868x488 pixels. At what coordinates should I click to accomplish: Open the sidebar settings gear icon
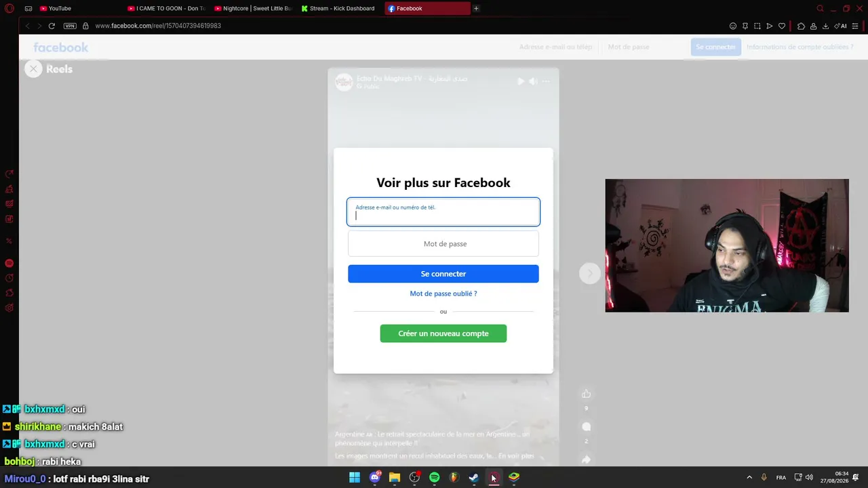(x=9, y=308)
